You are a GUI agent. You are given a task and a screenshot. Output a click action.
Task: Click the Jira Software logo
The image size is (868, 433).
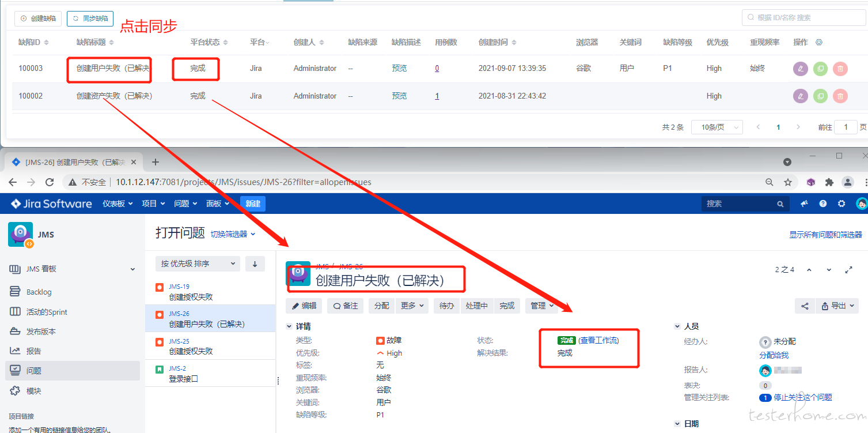tap(51, 204)
